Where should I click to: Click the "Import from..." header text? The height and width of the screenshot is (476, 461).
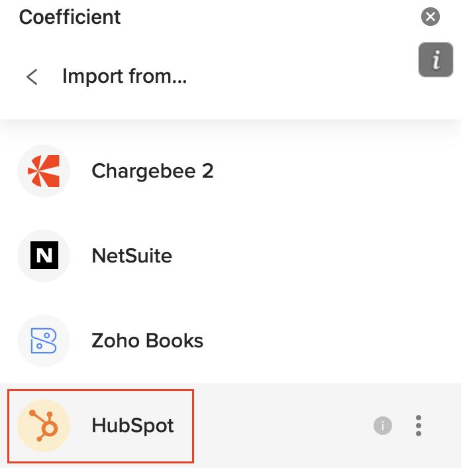coord(125,77)
